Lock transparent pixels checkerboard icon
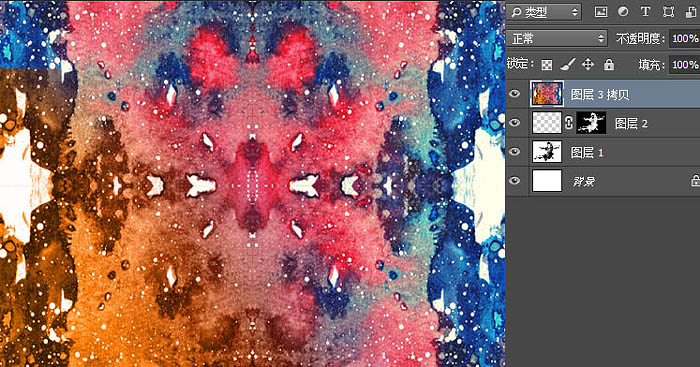 547,65
